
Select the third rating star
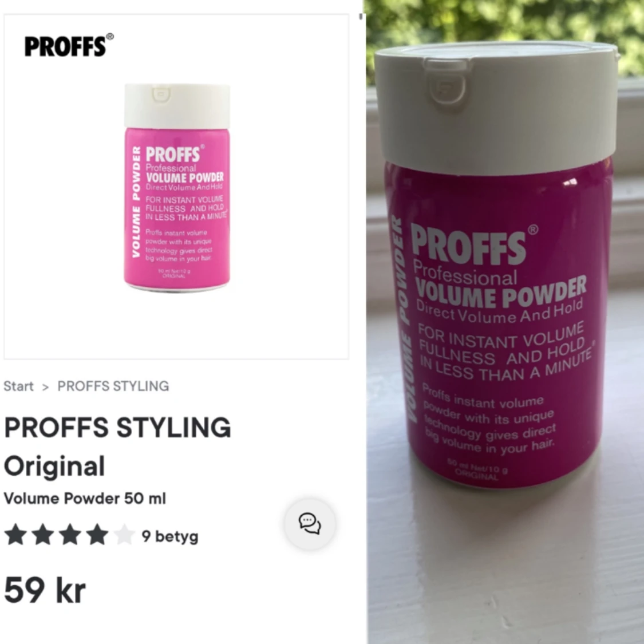pyautogui.click(x=70, y=535)
